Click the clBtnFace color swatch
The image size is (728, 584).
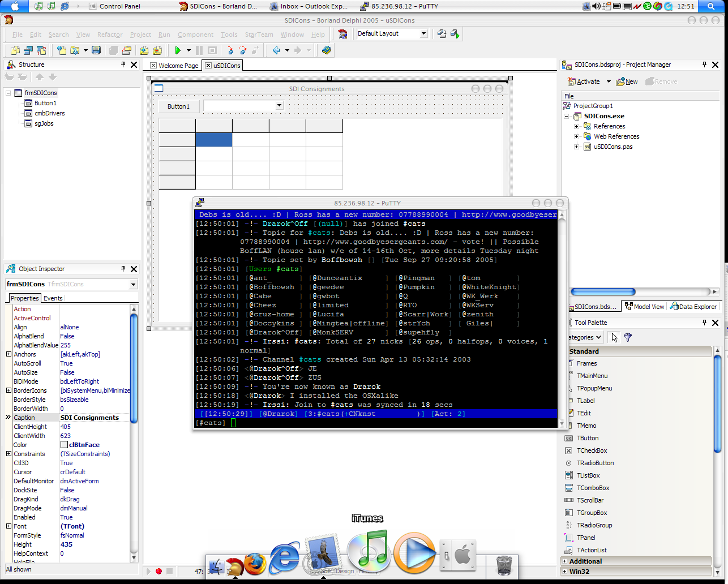(64, 445)
